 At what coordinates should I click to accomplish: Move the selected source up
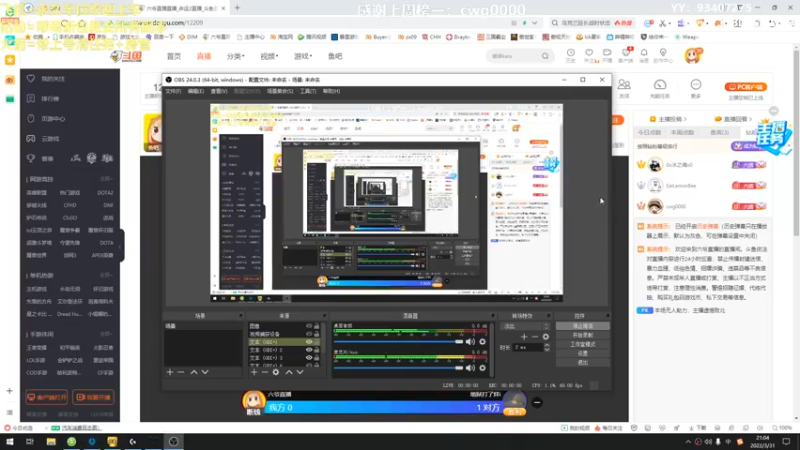click(289, 372)
